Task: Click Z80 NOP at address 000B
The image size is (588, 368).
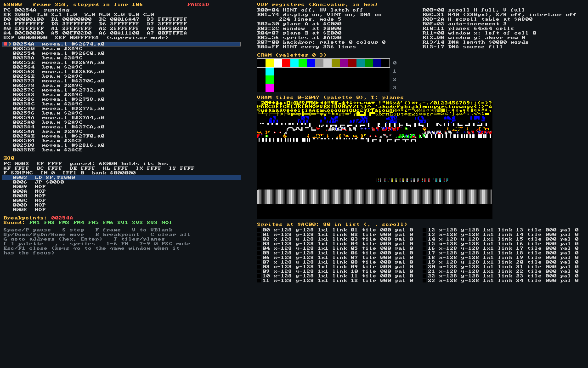Action: click(x=121, y=196)
